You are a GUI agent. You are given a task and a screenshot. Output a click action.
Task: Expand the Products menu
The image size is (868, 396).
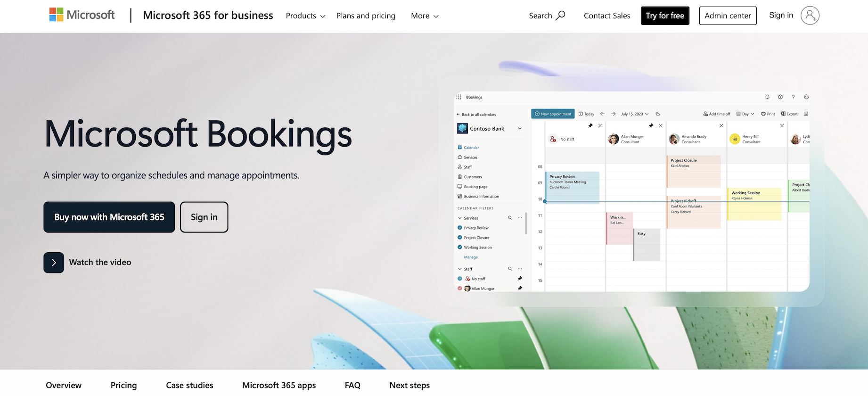point(305,16)
